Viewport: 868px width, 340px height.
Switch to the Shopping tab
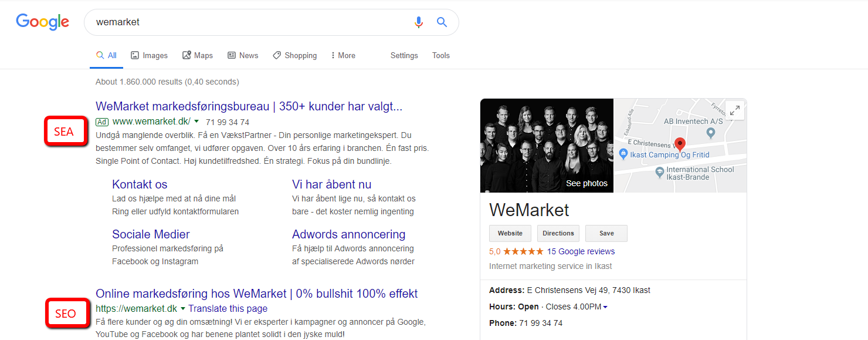(294, 55)
